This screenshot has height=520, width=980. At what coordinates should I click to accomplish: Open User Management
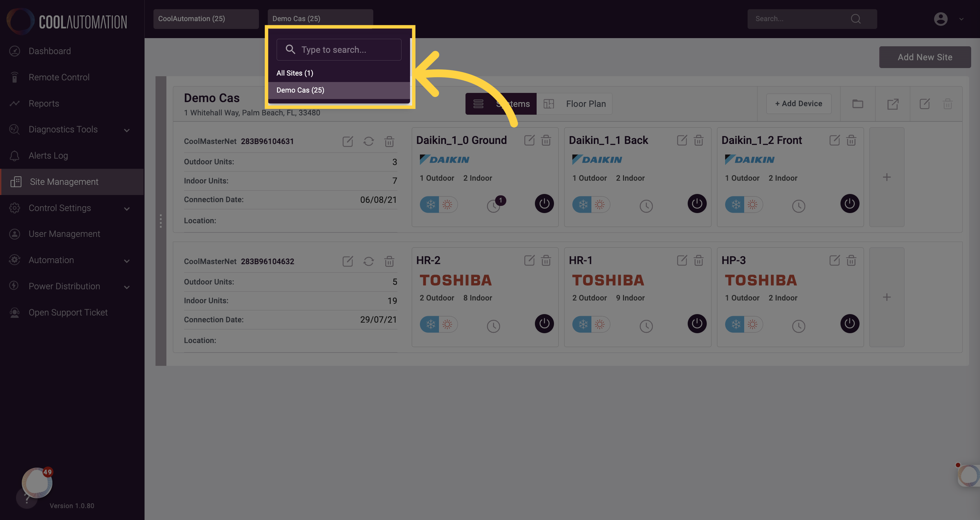(64, 234)
